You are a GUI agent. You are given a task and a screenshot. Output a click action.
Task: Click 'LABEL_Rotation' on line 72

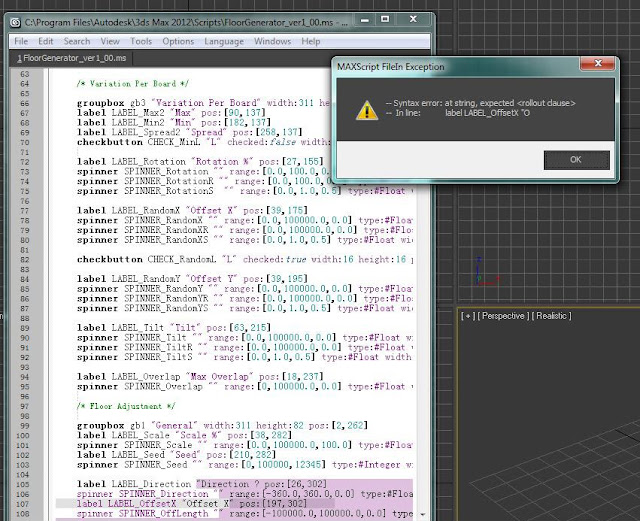pos(149,162)
